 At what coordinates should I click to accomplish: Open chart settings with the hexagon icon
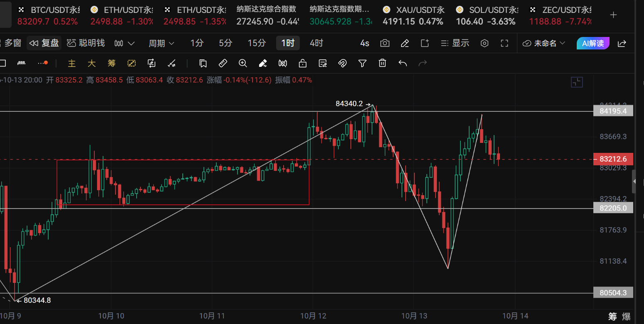tap(485, 43)
